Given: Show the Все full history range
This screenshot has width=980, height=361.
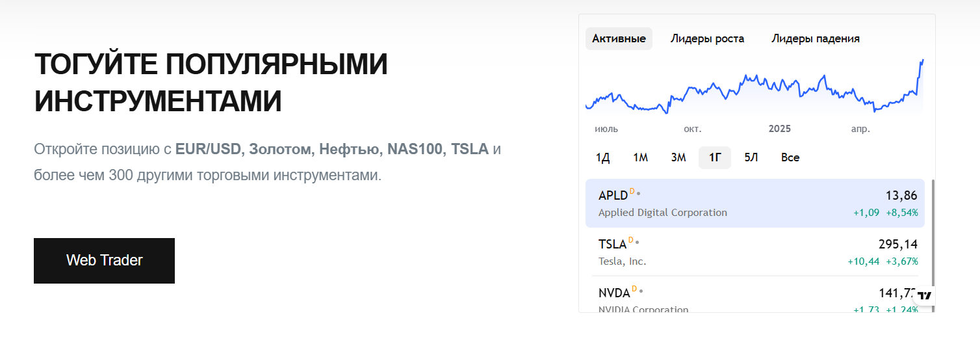Looking at the screenshot, I should pos(790,157).
